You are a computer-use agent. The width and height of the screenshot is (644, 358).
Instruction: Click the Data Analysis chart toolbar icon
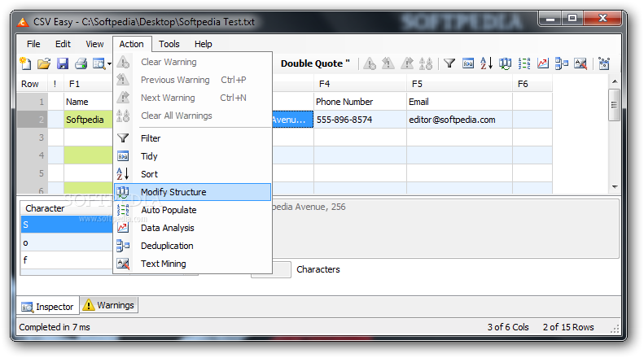coord(542,63)
